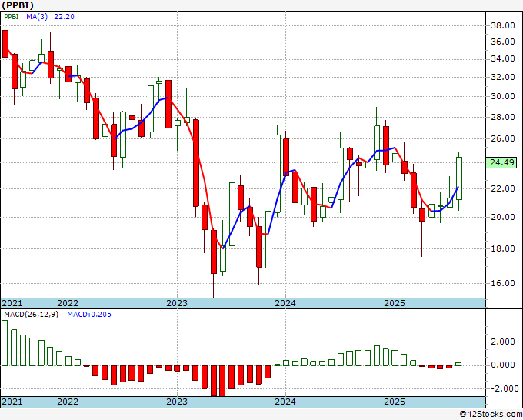
Task: Click the 36.00 price axis label
Action: (503, 42)
